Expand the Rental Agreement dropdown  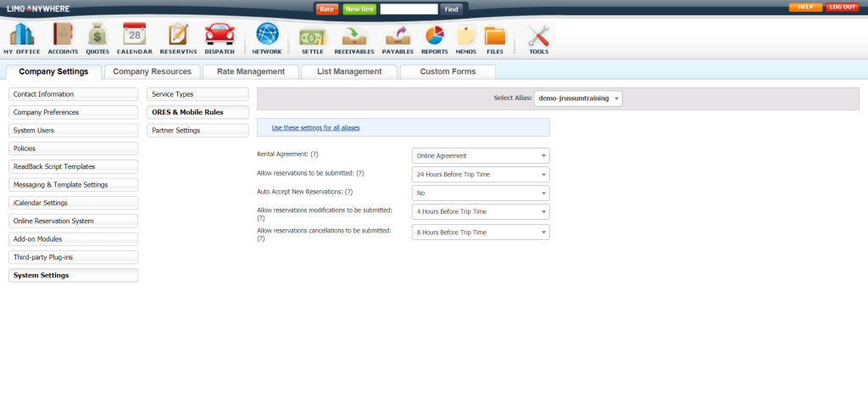pyautogui.click(x=480, y=155)
